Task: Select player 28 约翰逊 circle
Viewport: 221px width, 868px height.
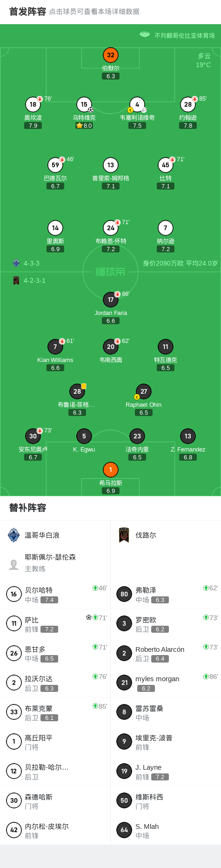Action: (188, 104)
